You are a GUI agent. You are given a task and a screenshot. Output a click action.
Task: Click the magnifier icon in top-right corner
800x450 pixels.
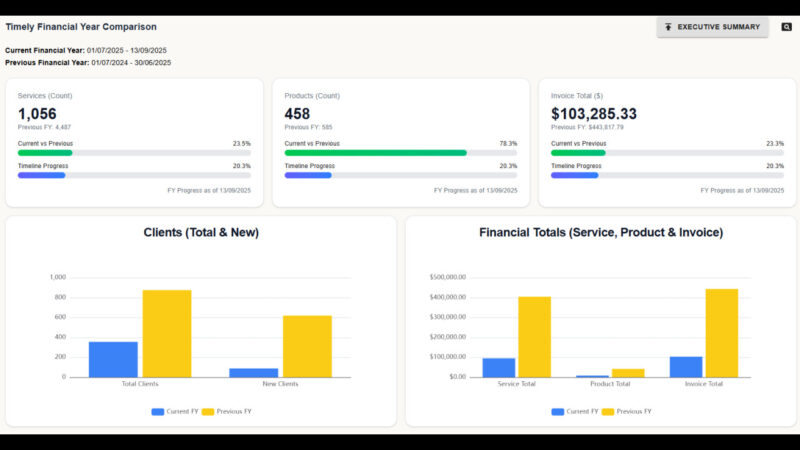786,27
